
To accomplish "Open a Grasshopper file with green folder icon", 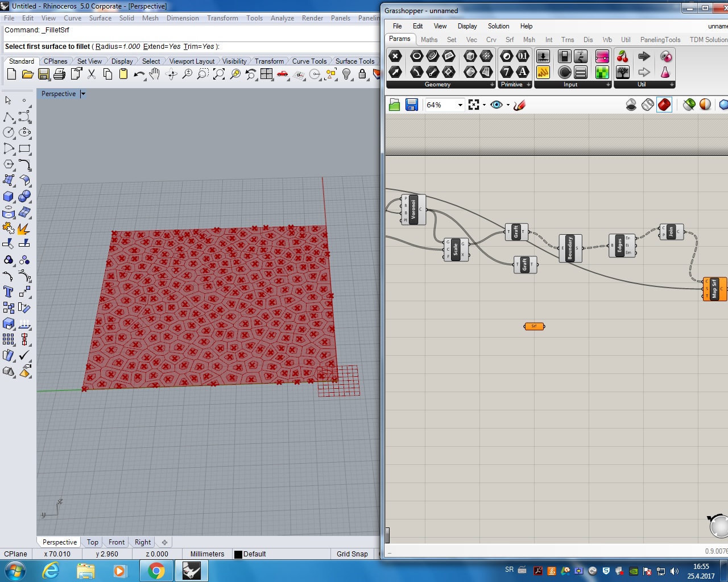I will tap(395, 105).
